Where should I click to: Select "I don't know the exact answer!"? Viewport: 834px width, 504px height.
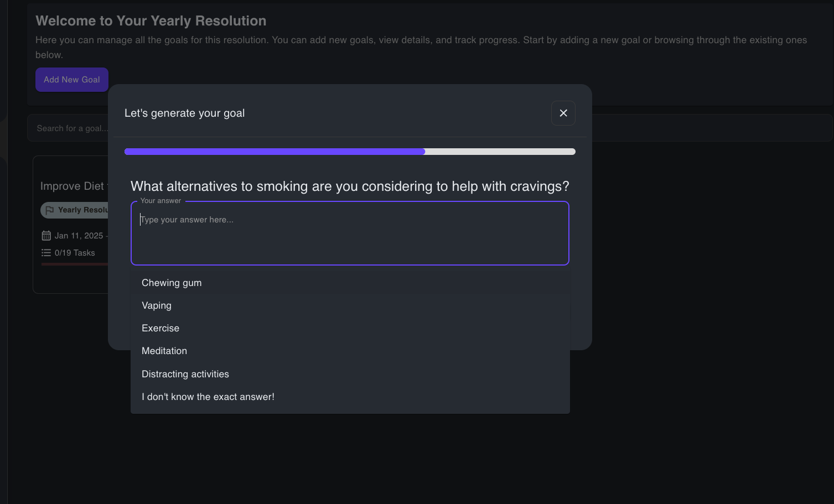tap(208, 397)
